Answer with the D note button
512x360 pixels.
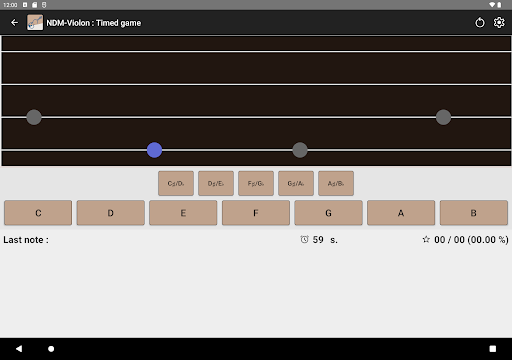(111, 213)
